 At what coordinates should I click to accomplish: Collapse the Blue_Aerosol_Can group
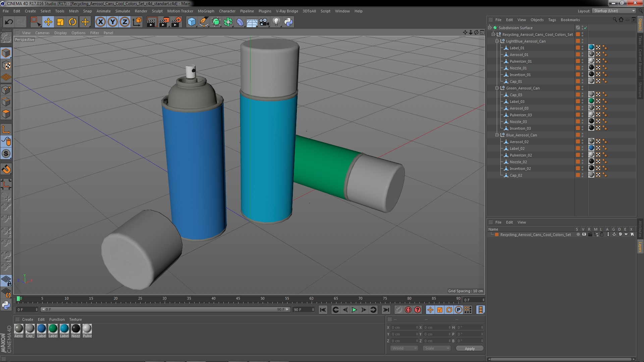click(x=497, y=135)
